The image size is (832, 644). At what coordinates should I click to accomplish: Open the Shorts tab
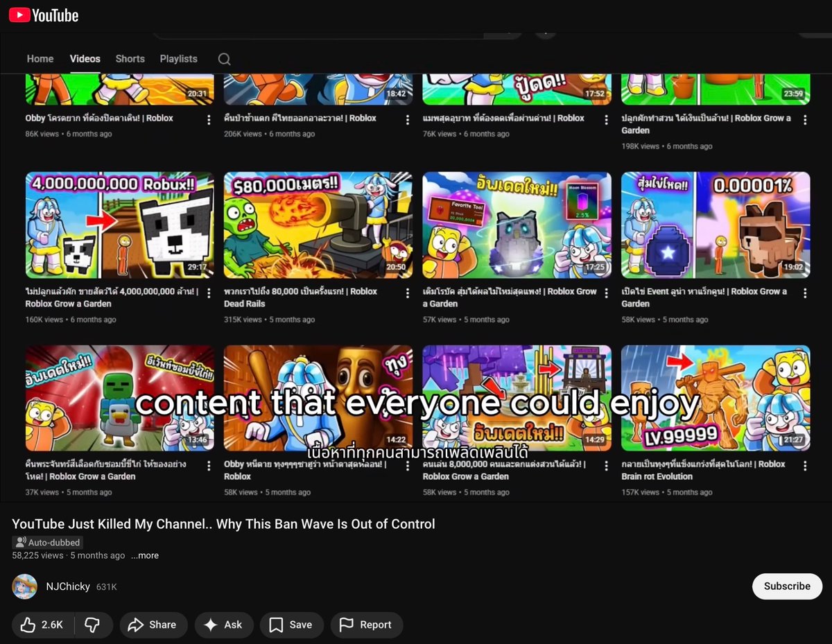[130, 59]
